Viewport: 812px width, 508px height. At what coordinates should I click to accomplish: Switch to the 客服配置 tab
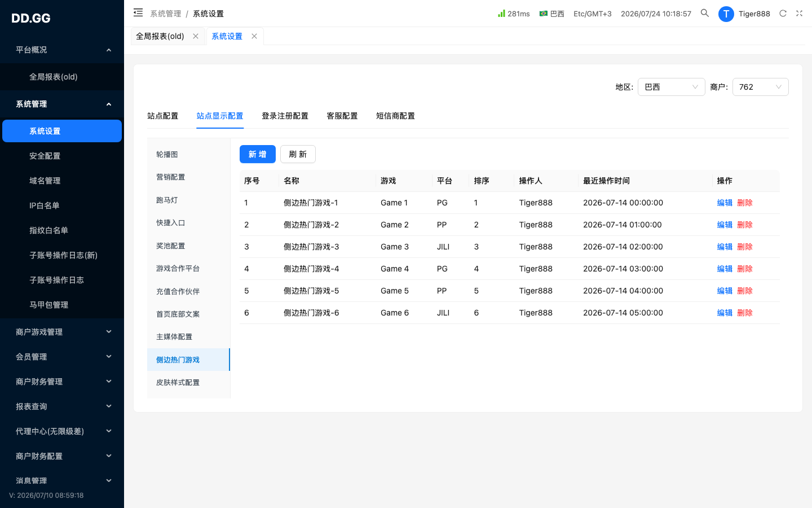click(x=342, y=116)
